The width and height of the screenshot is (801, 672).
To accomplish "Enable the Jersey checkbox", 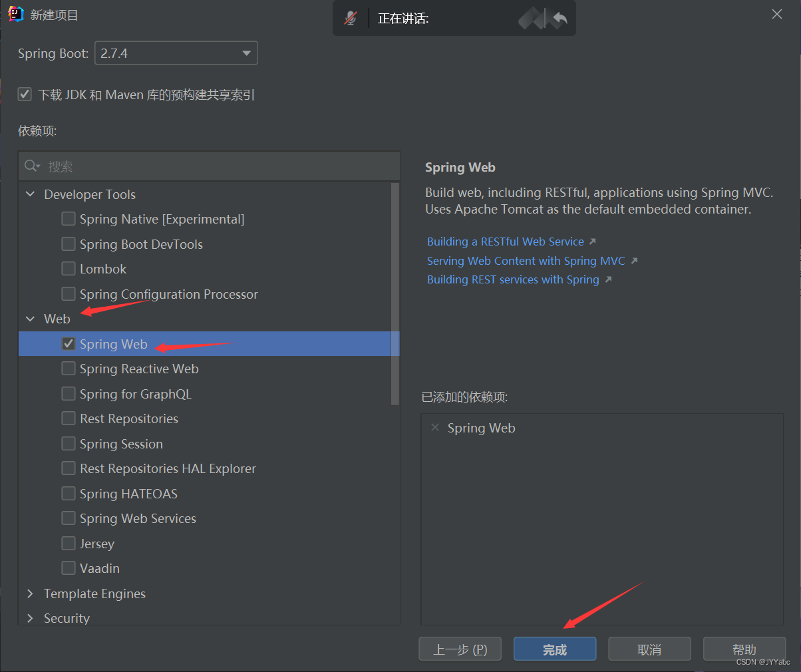I will [x=68, y=544].
